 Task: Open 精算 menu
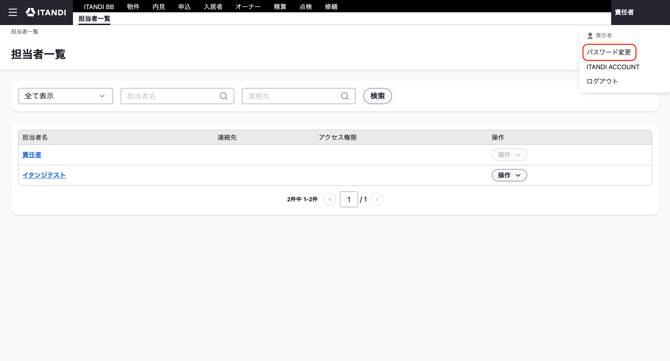280,6
